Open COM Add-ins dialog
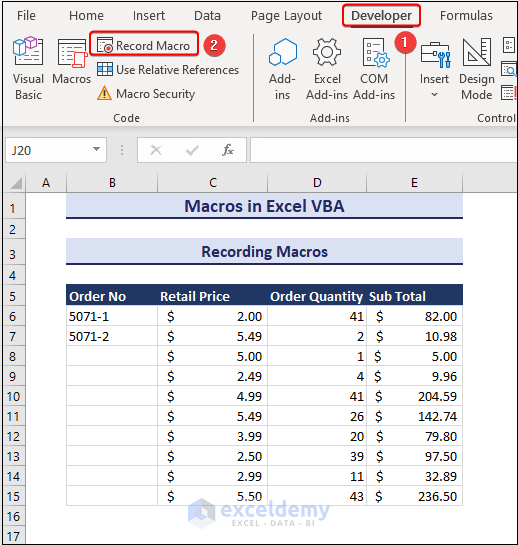The width and height of the screenshot is (518, 545). 374,69
